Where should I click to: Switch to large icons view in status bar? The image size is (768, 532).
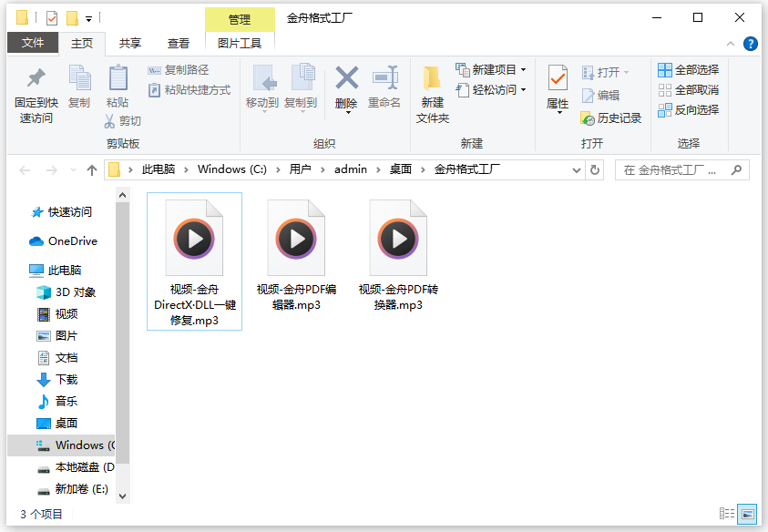pyautogui.click(x=747, y=514)
